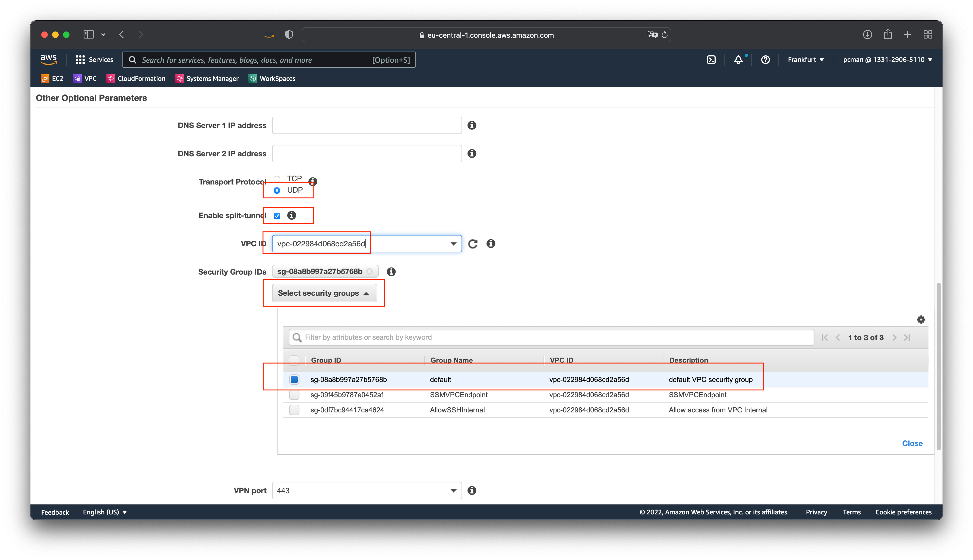Toggle Enable split-tunnel checkbox
This screenshot has height=560, width=973.
click(x=277, y=216)
